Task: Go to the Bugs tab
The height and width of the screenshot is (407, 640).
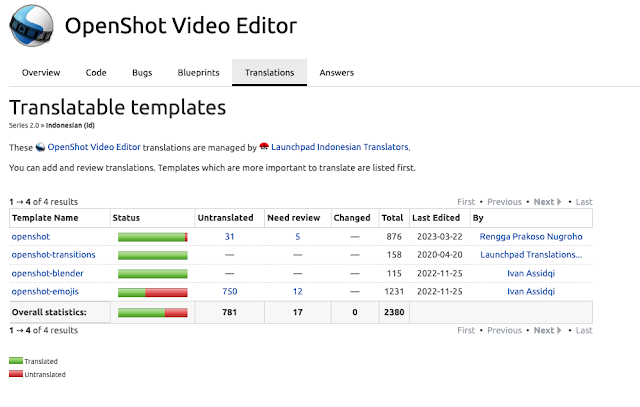Action: pos(142,73)
